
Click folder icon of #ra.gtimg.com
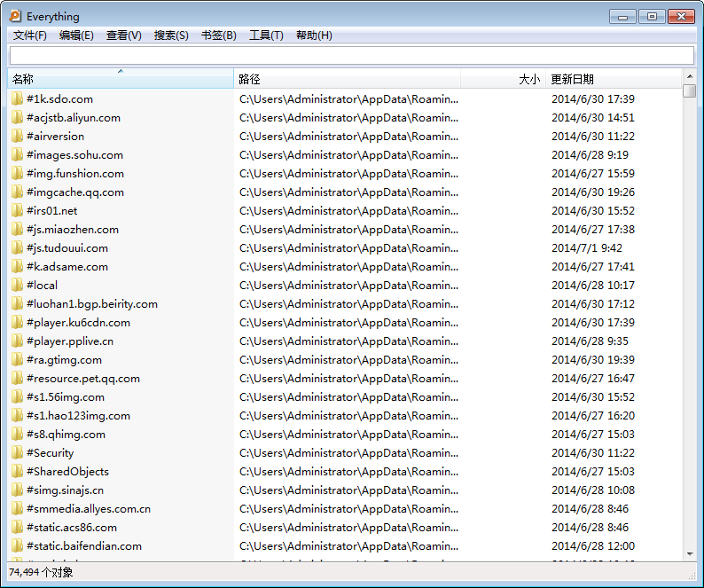click(17, 360)
